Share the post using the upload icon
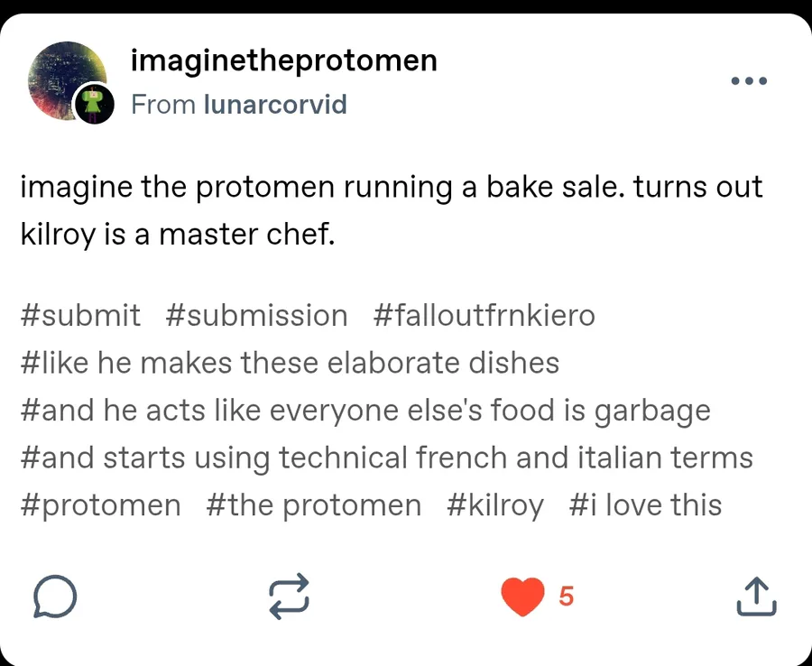Image resolution: width=812 pixels, height=666 pixels. click(757, 597)
